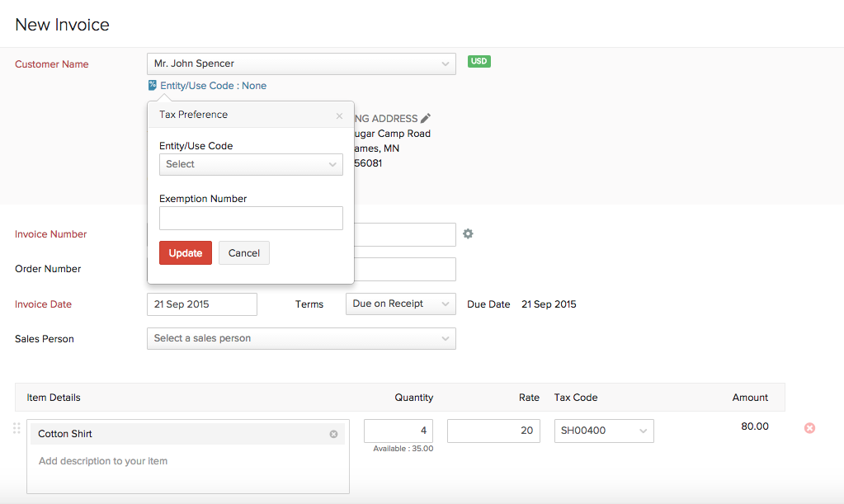Click the Cancel button

coord(243,252)
